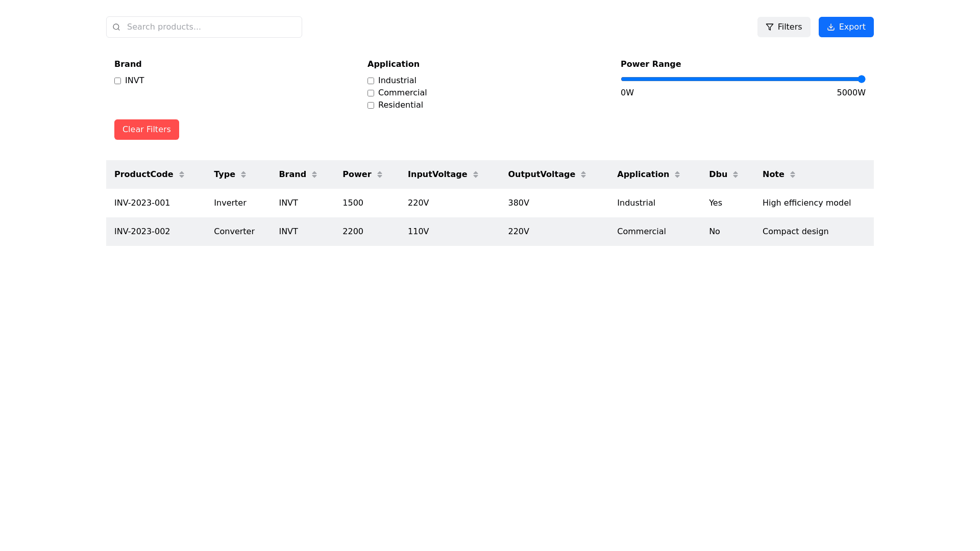Click the sort icon beside ProductCode

pos(181,174)
